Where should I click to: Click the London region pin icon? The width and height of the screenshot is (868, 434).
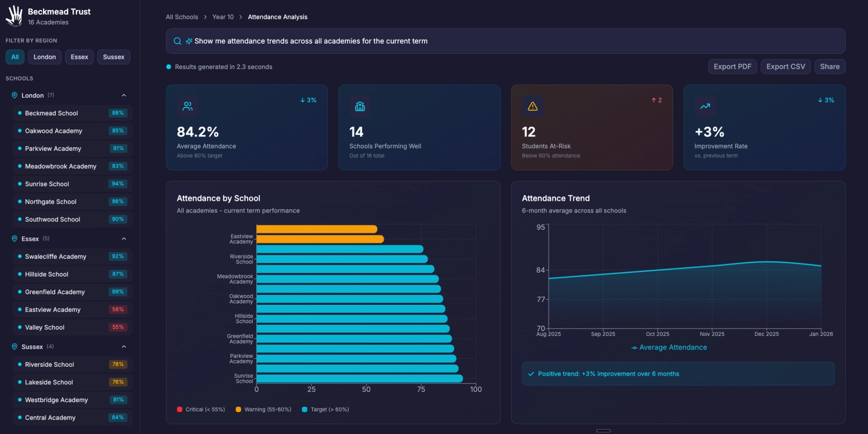[14, 95]
